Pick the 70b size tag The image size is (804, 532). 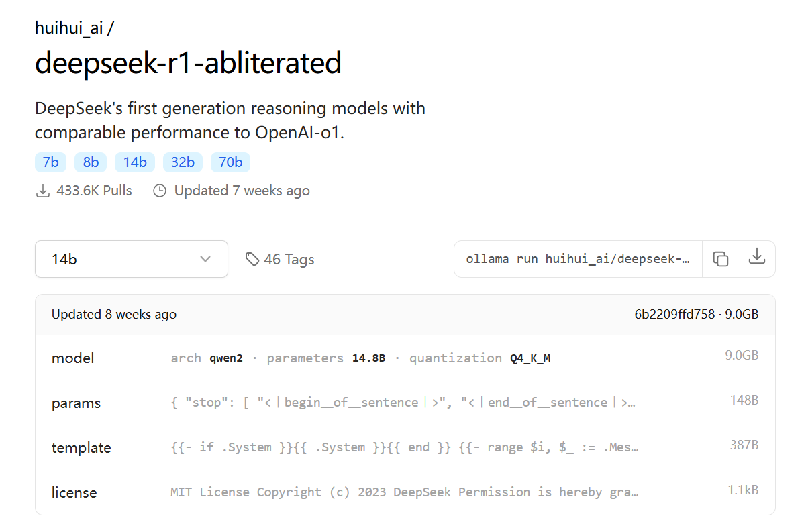[x=230, y=162]
